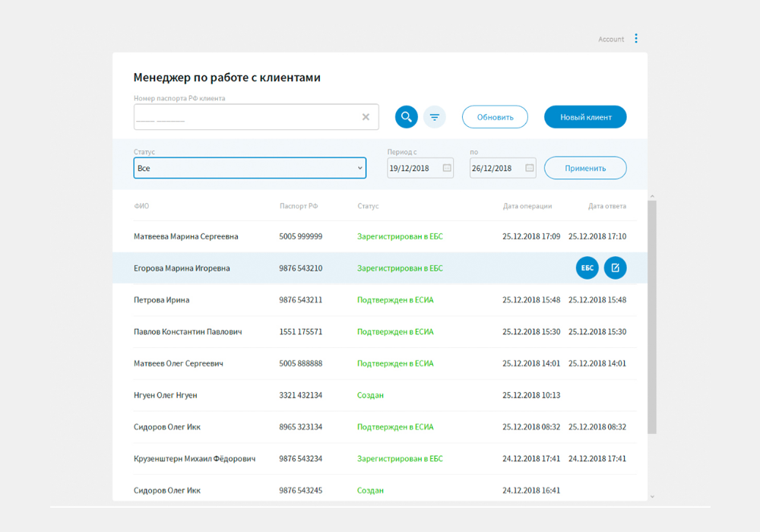Viewport: 760px width, 532px height.
Task: Click operation date 25.12.2018 17:09
Action: (x=531, y=236)
